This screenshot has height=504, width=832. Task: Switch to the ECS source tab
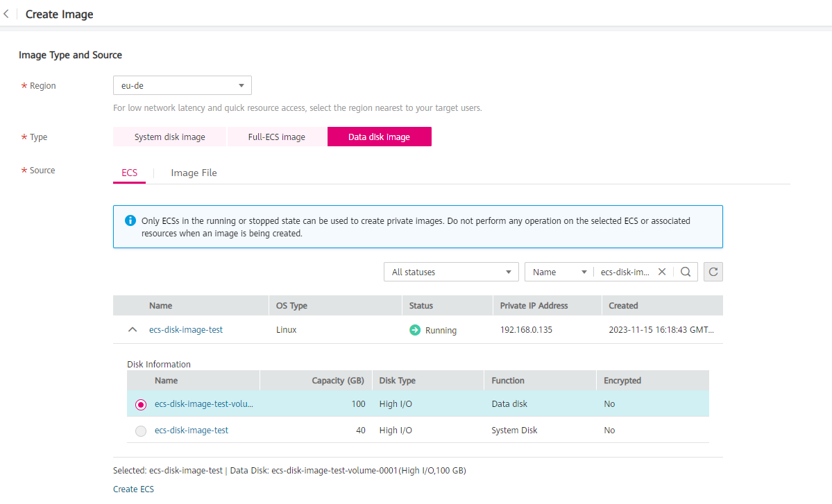tap(129, 173)
